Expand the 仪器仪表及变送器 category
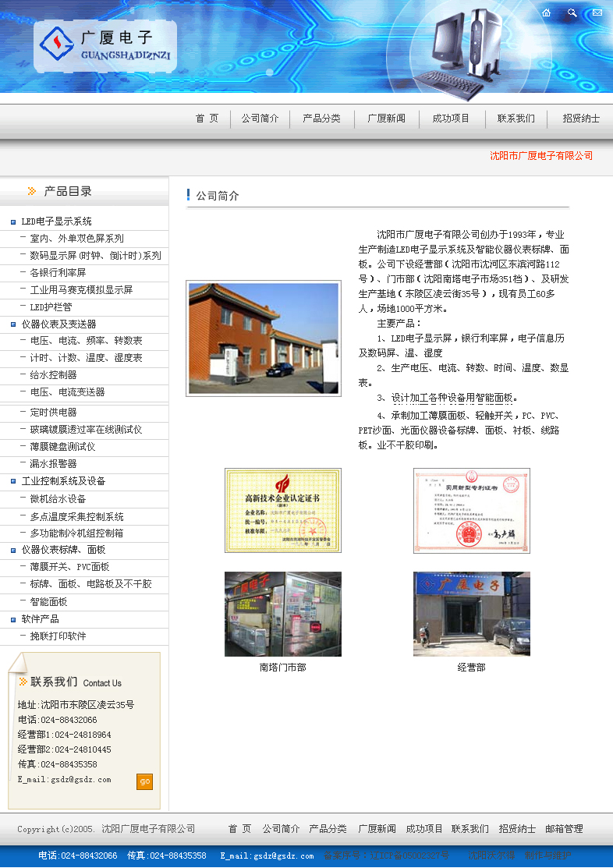This screenshot has width=613, height=868. point(58,324)
